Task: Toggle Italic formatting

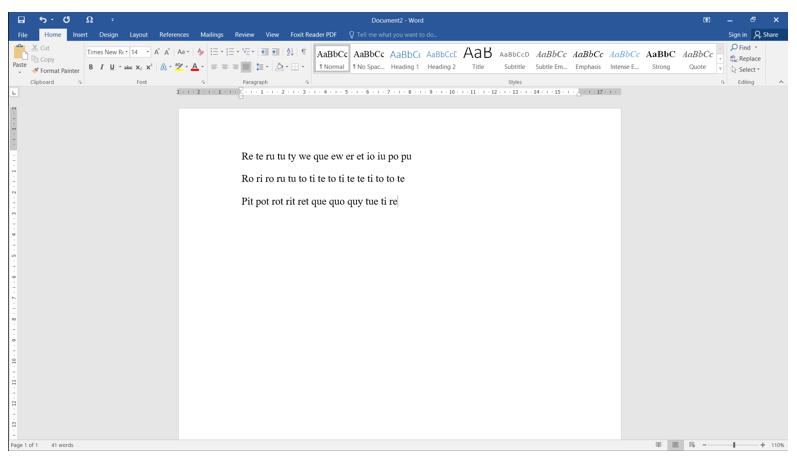Action: point(102,67)
